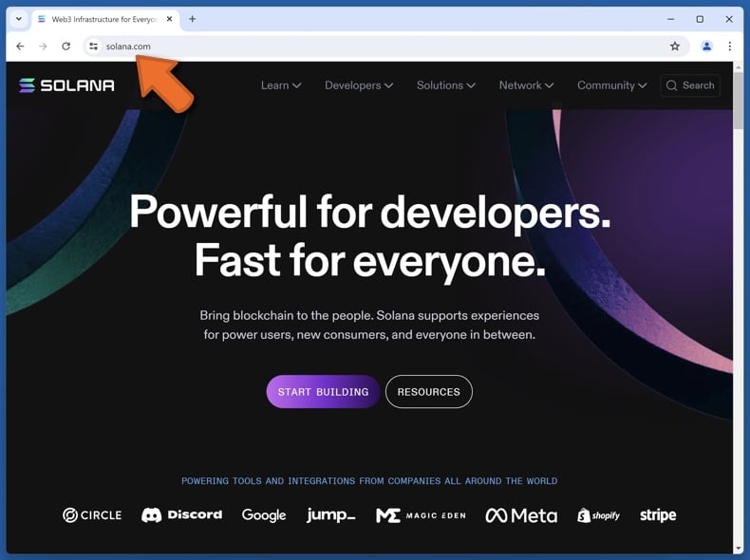Image resolution: width=750 pixels, height=560 pixels.
Task: Click the solana.com address bar URL
Action: (128, 47)
